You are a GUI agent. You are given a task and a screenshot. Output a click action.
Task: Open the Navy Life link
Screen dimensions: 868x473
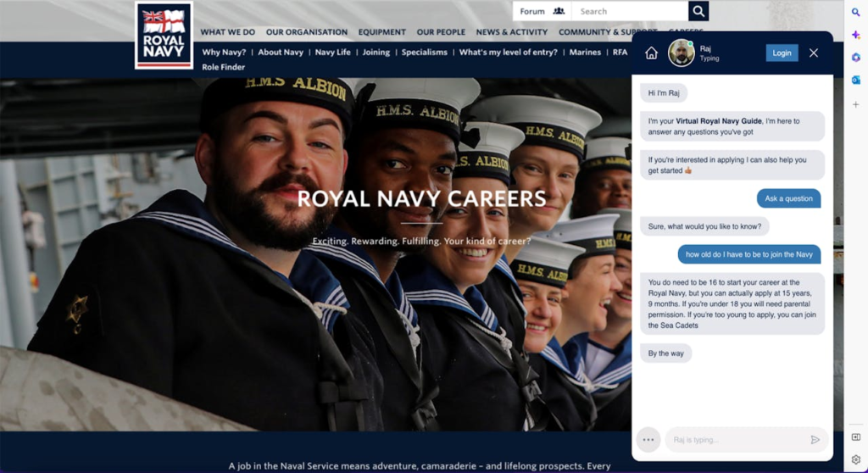(332, 52)
